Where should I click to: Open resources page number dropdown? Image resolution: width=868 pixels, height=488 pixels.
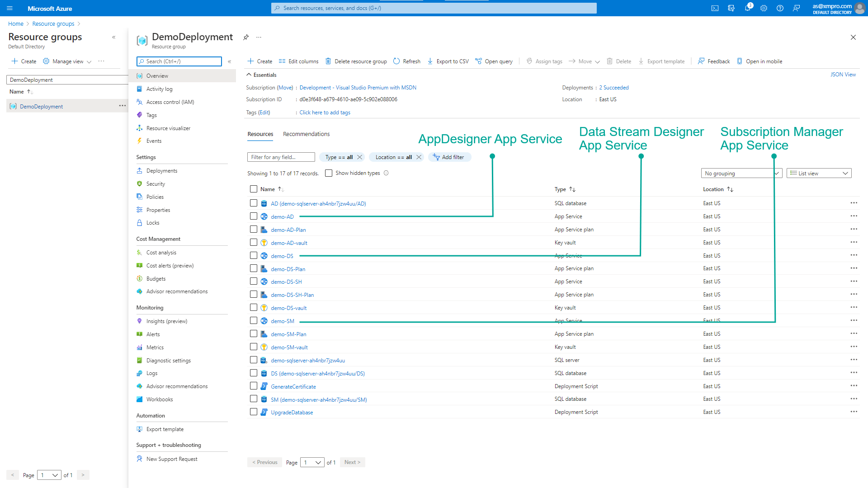pos(312,462)
